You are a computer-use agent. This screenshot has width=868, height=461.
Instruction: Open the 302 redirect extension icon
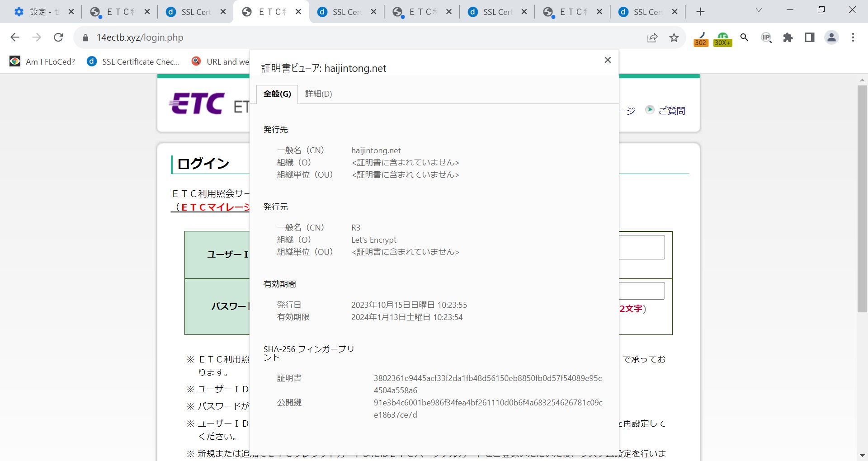point(701,38)
